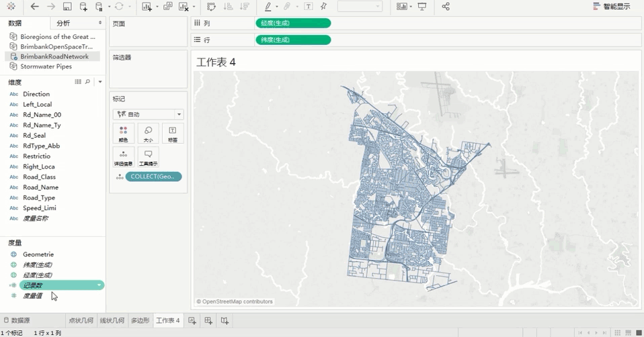This screenshot has width=644, height=337.
Task: Click the 标签 label mark card
Action: pos(173,133)
